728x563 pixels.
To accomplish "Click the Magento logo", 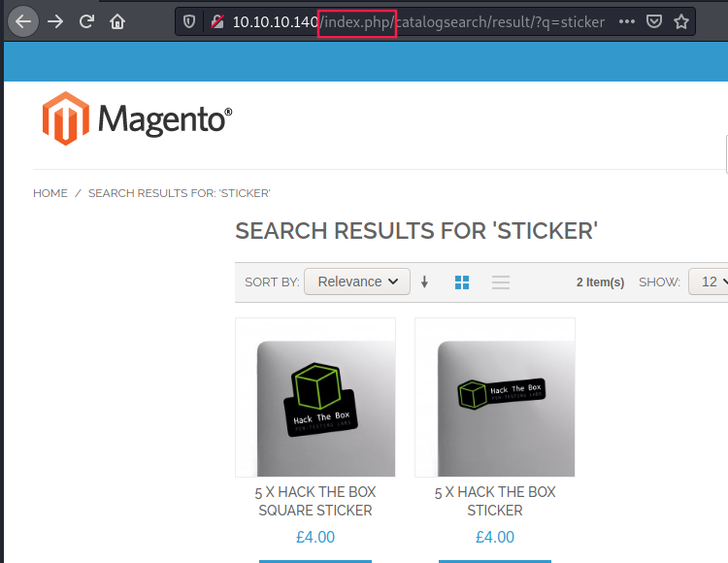I will 137,118.
